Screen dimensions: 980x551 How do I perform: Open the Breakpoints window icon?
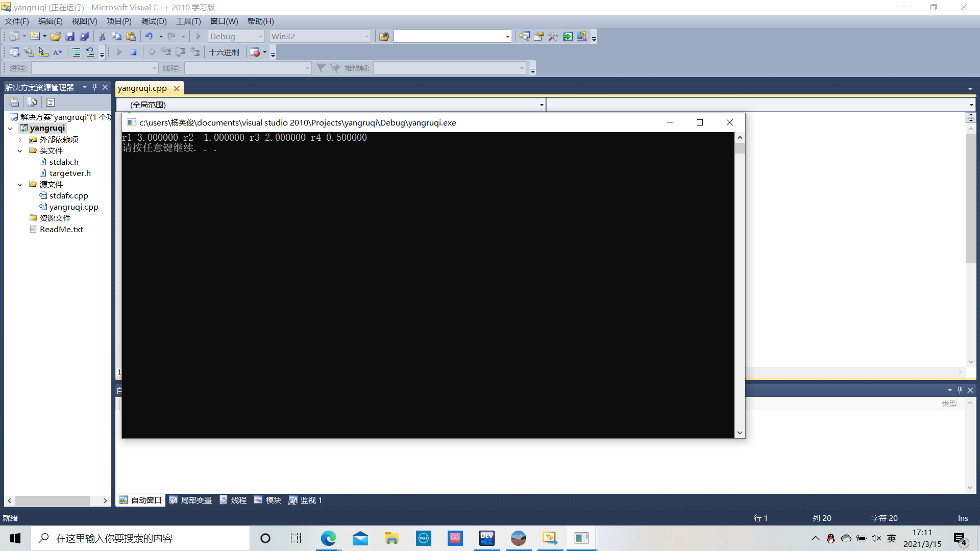click(x=255, y=52)
